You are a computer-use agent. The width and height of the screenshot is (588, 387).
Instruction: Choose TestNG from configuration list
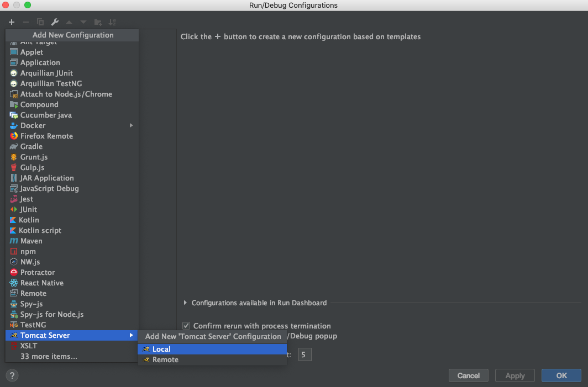point(72,325)
